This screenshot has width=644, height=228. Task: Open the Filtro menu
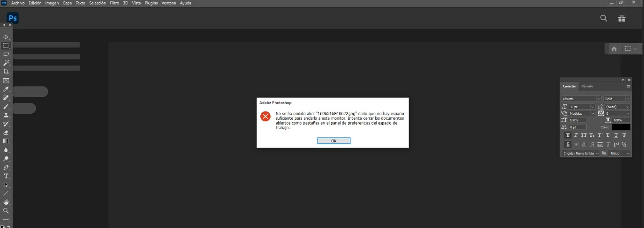pos(114,3)
